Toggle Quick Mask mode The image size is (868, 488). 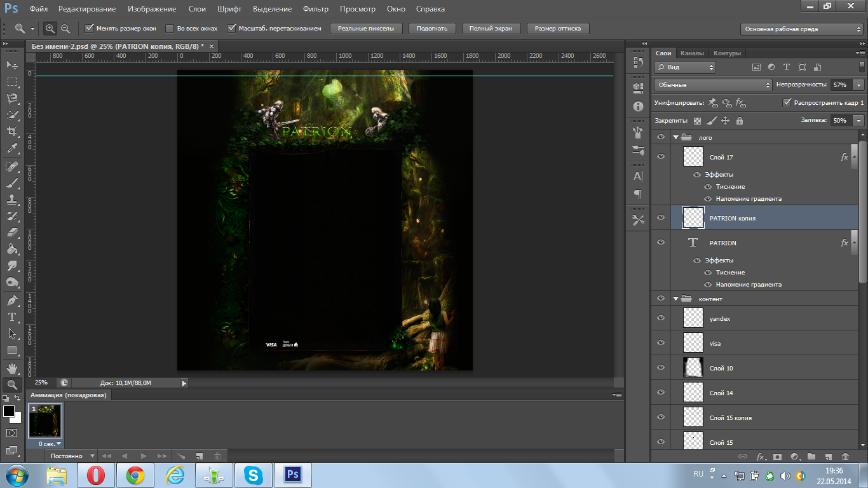(x=11, y=433)
